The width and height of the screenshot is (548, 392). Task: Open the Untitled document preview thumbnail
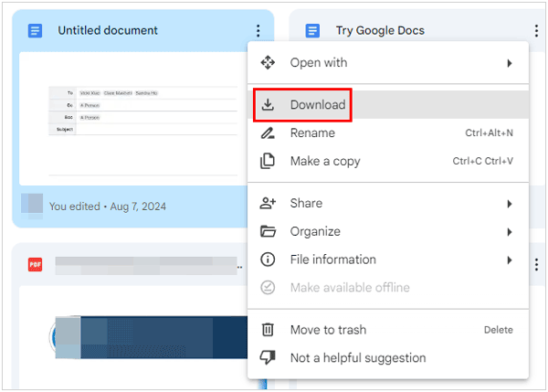(133, 119)
